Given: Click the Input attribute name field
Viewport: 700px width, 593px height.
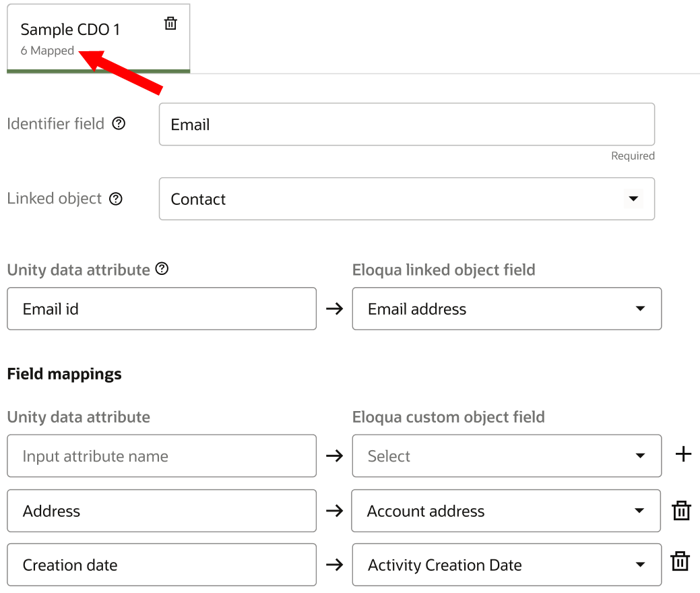Looking at the screenshot, I should tap(162, 456).
